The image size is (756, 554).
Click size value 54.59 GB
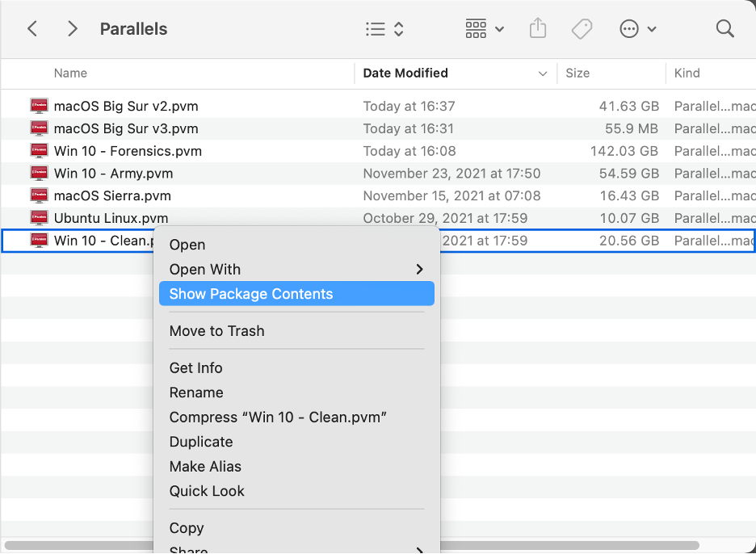click(x=628, y=173)
